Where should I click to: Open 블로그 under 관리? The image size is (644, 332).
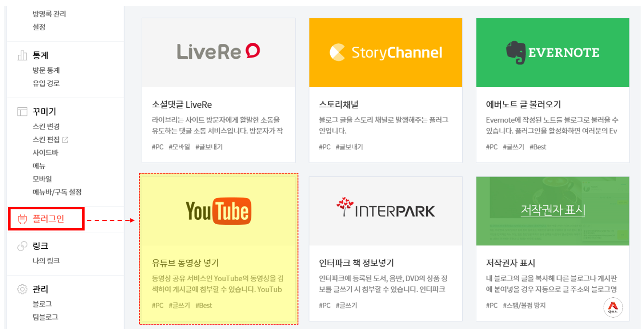click(x=42, y=304)
